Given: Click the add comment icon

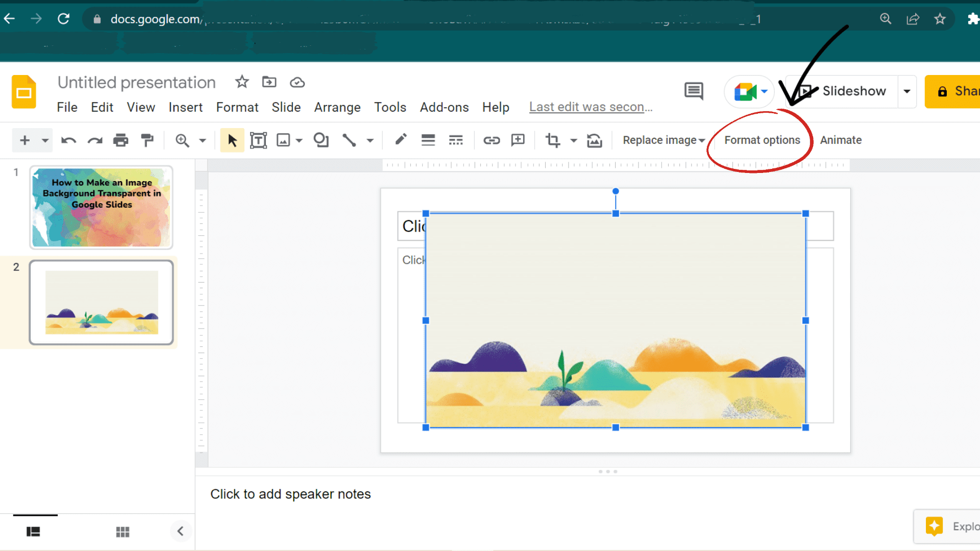Looking at the screenshot, I should click(x=518, y=140).
